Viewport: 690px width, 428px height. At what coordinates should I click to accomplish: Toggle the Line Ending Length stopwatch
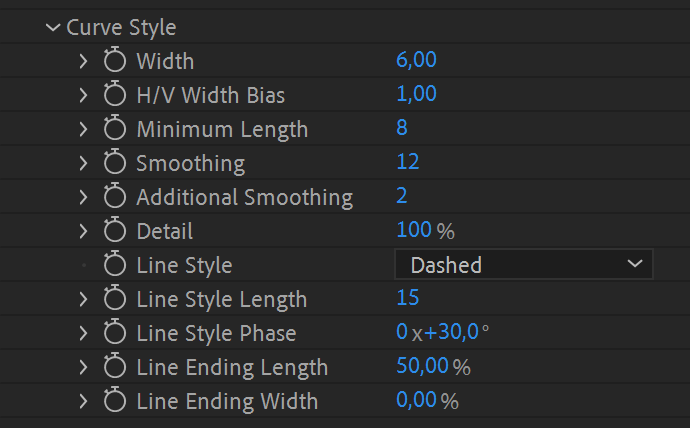pyautogui.click(x=115, y=367)
